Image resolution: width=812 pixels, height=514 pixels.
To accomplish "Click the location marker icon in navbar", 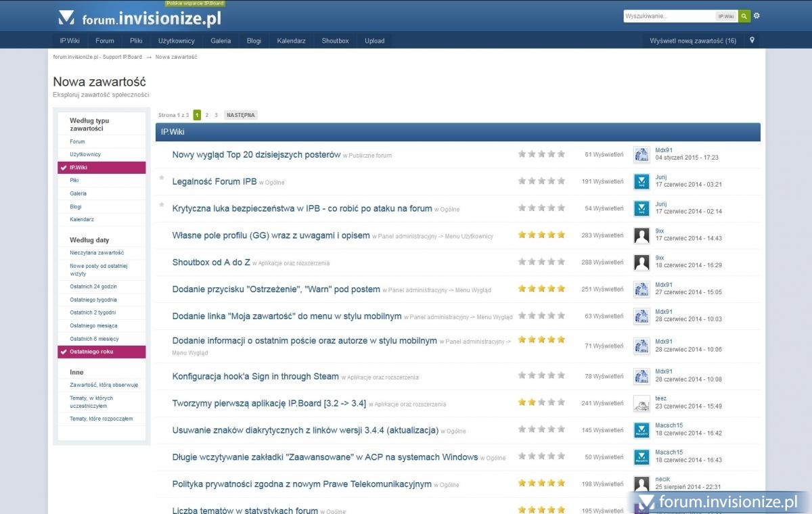I will coord(752,41).
